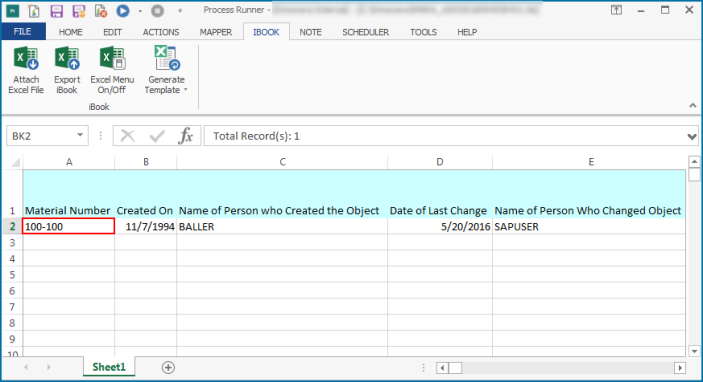Select the cell containing BALLER

(x=282, y=226)
